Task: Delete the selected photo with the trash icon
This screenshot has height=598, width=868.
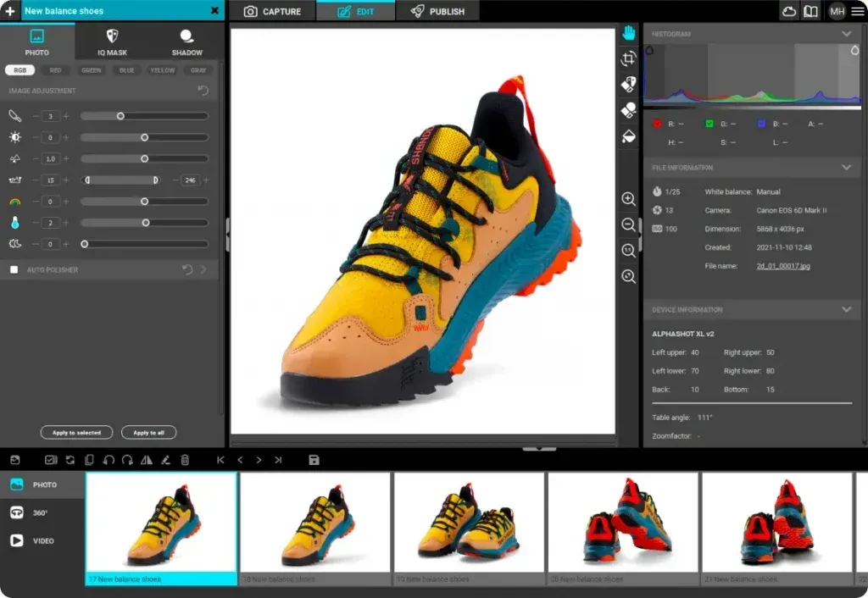Action: (185, 460)
